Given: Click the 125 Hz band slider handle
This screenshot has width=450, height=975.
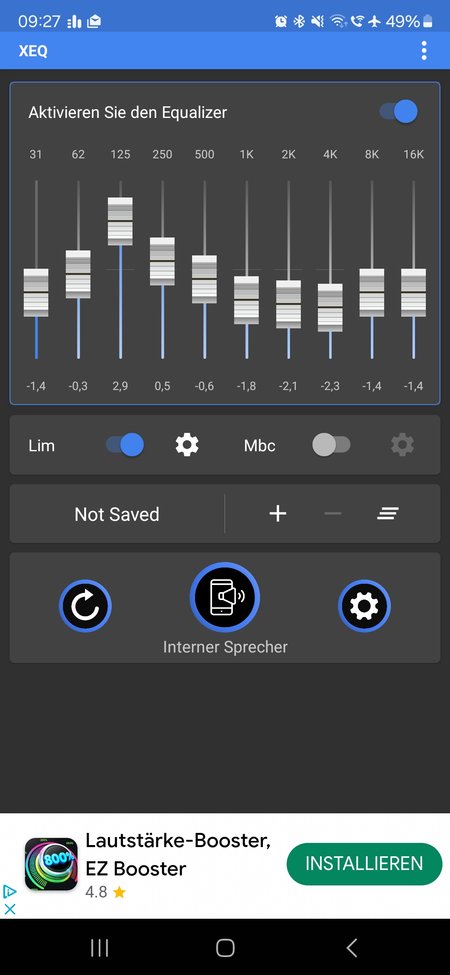Looking at the screenshot, I should point(120,221).
